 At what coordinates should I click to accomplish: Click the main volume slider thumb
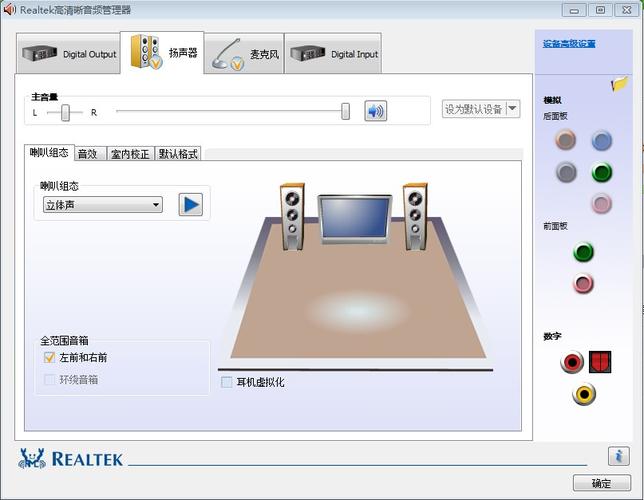345,111
